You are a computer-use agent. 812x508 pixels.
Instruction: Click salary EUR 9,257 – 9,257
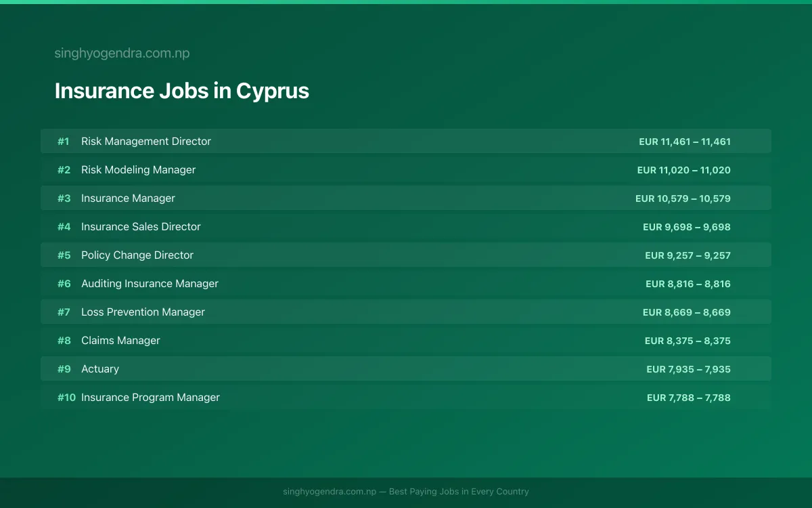(688, 255)
